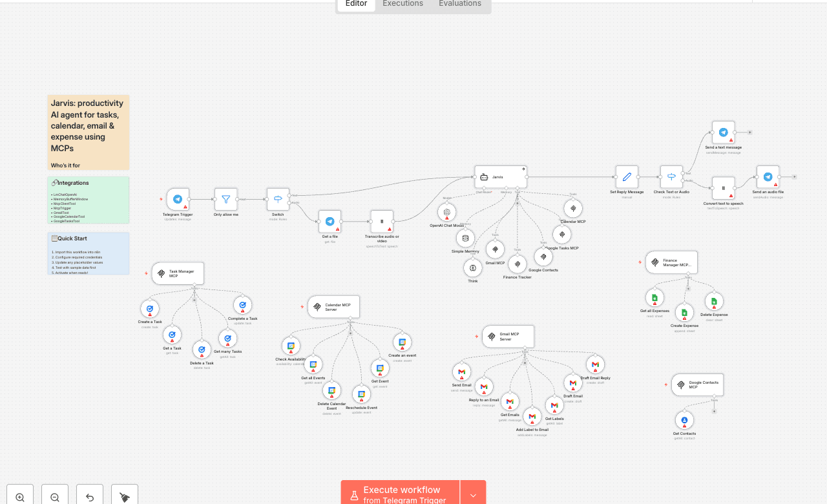Open the Evaluations tab

459,4
